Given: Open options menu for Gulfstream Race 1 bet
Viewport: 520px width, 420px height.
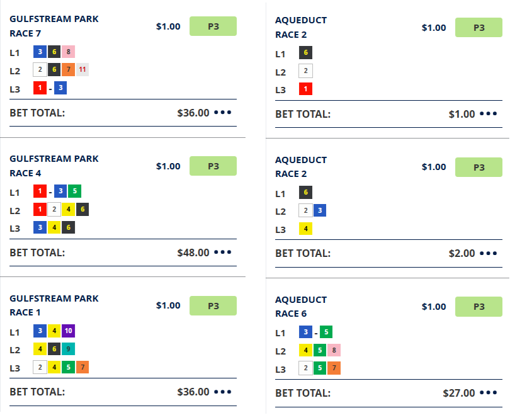Looking at the screenshot, I should click(223, 392).
